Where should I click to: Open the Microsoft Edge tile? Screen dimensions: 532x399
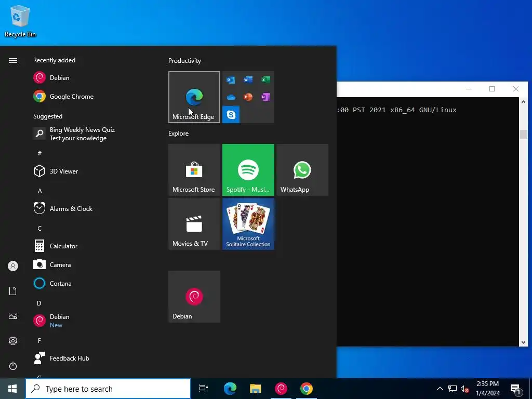coord(194,97)
